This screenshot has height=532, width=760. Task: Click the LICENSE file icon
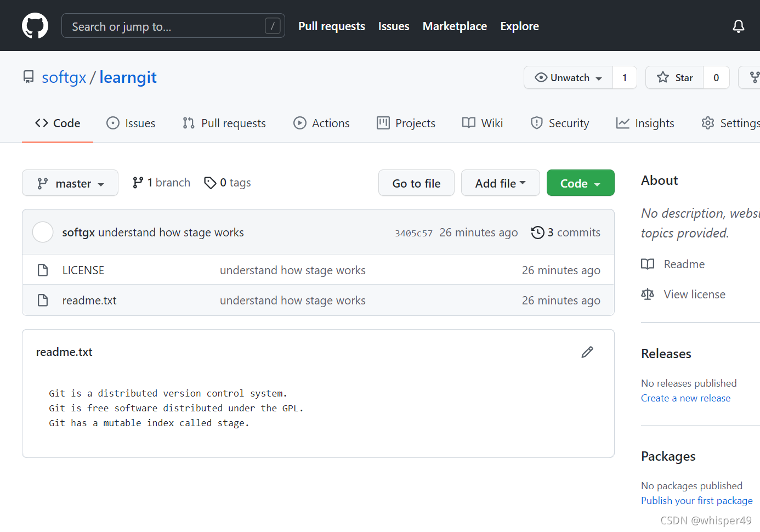[x=43, y=270]
